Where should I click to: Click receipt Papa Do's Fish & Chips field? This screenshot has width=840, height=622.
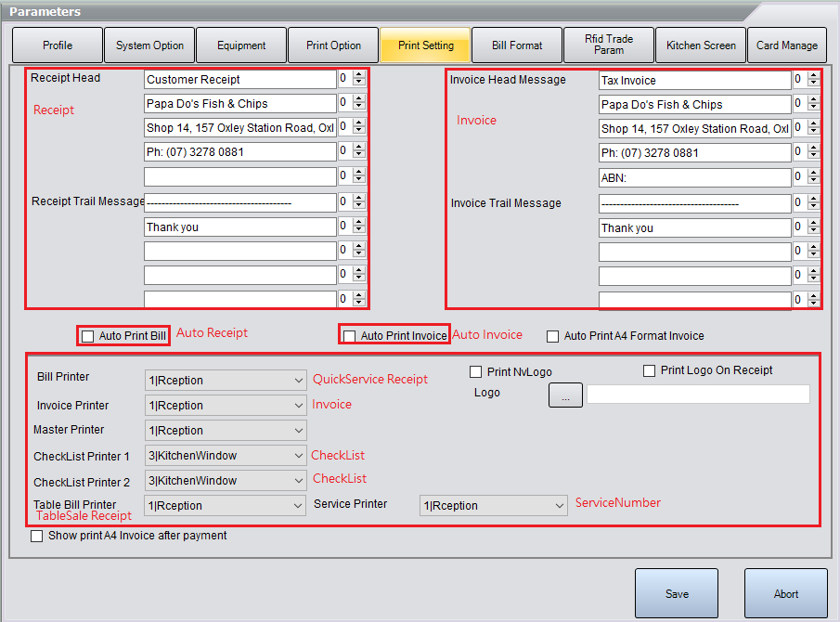click(240, 103)
